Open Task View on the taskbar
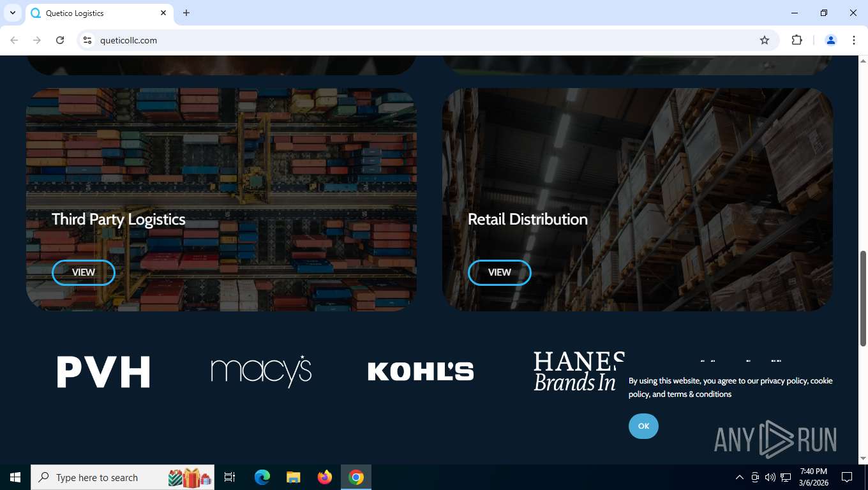Viewport: 868px width, 490px height. coord(230,477)
